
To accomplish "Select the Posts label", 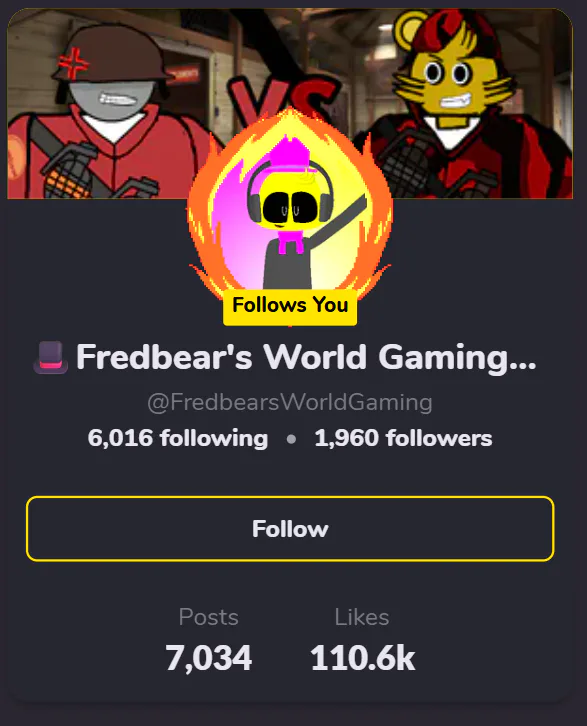I will 208,617.
